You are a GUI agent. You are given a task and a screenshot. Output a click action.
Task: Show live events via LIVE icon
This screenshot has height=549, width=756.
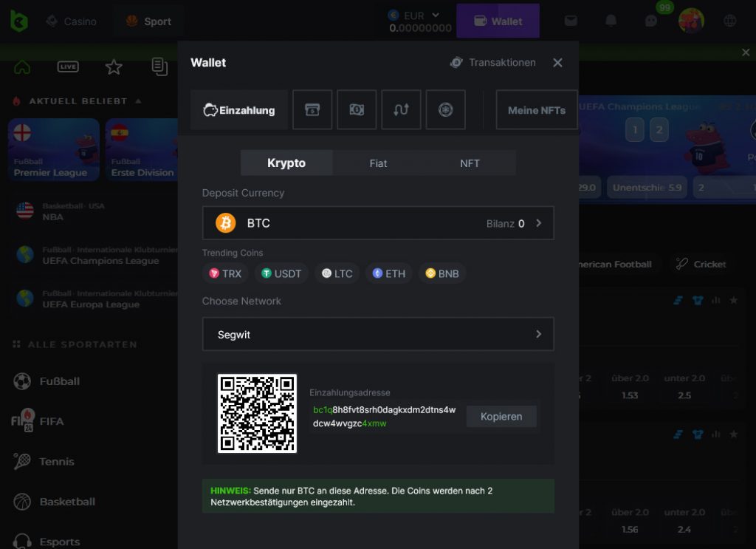[x=68, y=67]
